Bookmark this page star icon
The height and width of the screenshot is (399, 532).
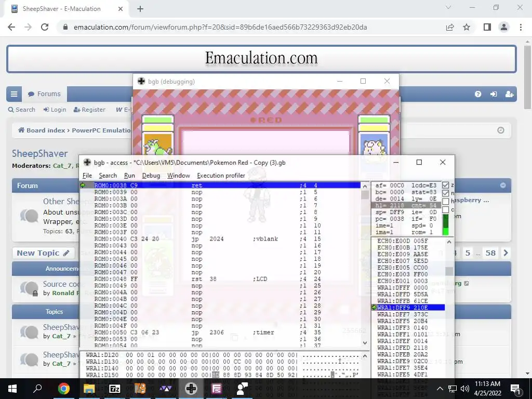[x=467, y=27]
